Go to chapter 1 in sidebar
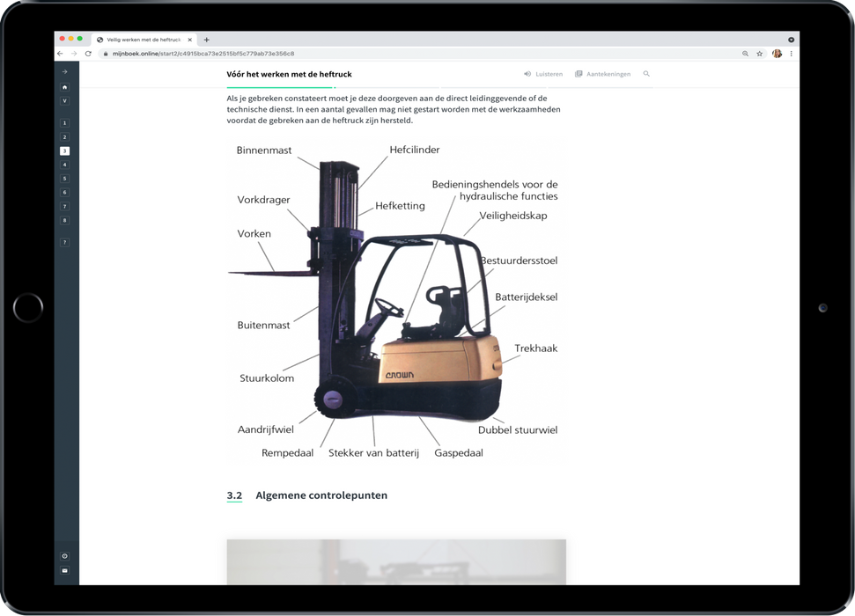 64,123
